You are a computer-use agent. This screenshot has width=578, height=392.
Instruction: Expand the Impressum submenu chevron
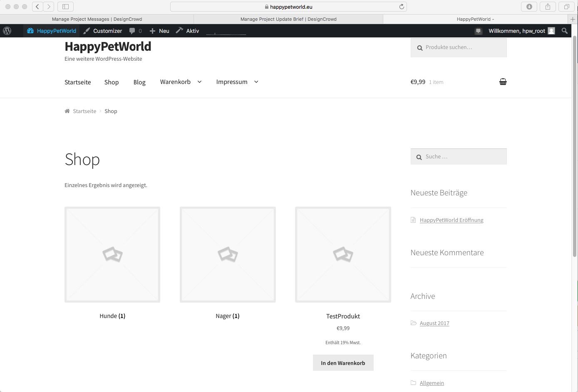tap(256, 82)
